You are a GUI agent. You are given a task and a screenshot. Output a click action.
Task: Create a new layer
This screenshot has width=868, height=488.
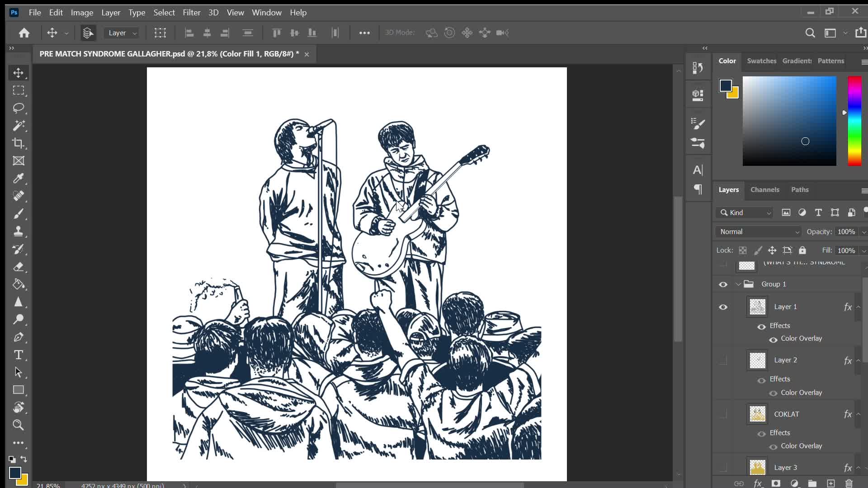click(x=831, y=483)
